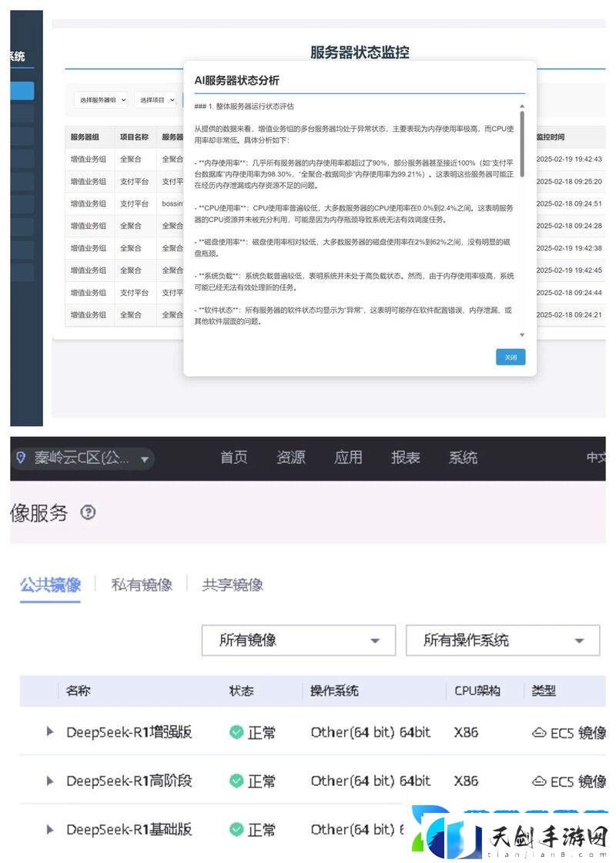Screen dimensions: 616x863
Task: Click the ECS cloud icon in DeepSeek-R1增强版 row
Action: coord(539,733)
